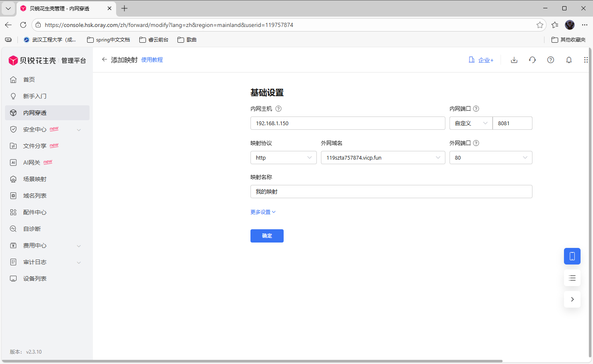Click the blue 确定 button
The height and width of the screenshot is (364, 593).
coord(267,236)
